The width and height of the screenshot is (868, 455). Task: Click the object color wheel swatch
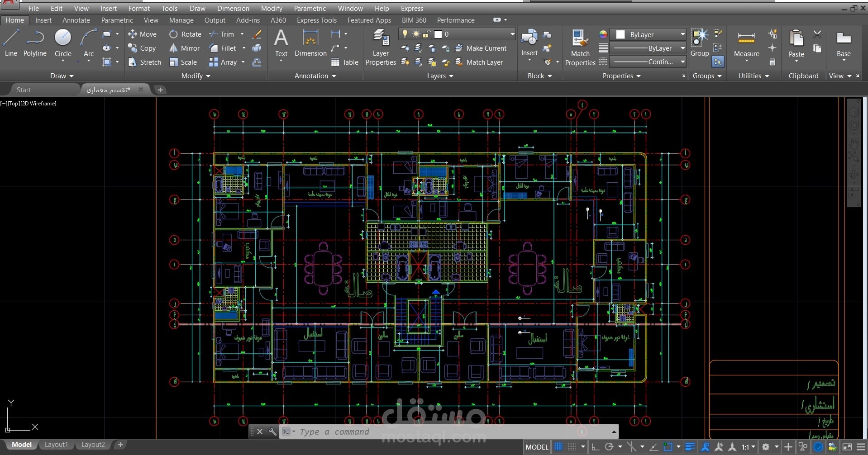click(603, 34)
